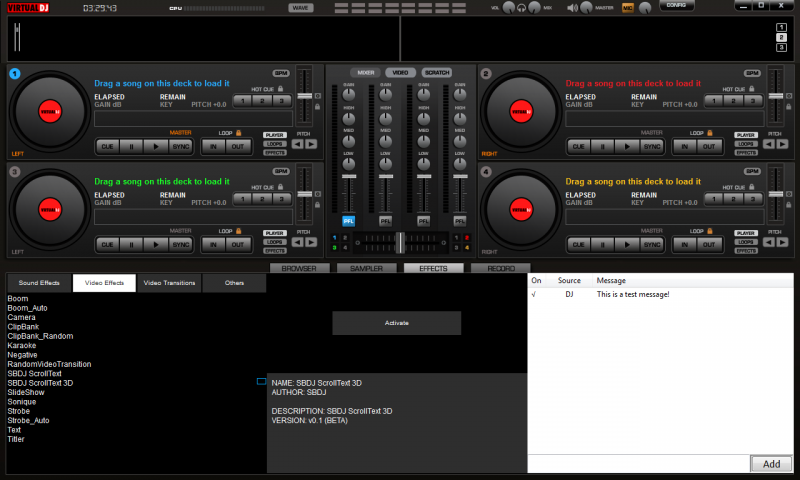Toggle the MIC button in the top bar
The width and height of the screenshot is (800, 480).
pos(628,8)
